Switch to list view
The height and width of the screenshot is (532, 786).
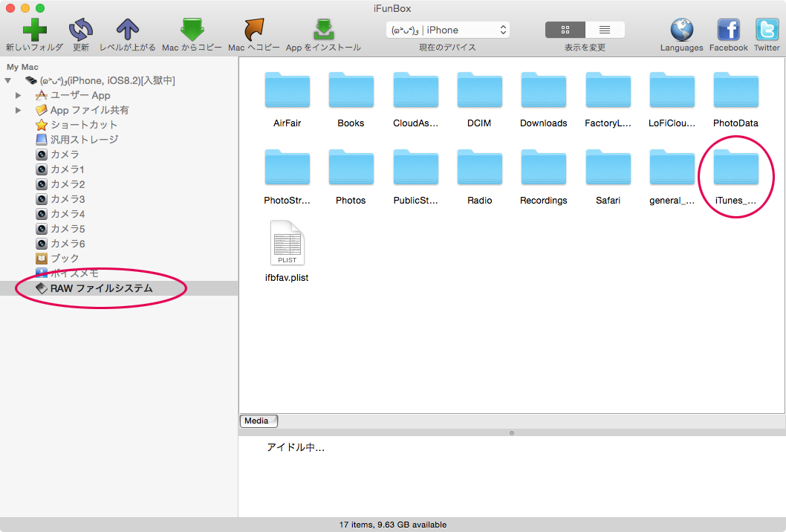point(605,30)
